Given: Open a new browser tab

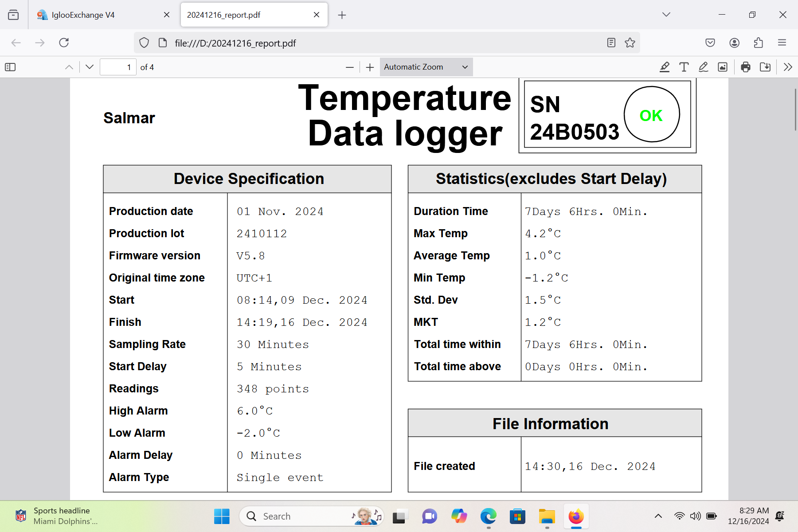Looking at the screenshot, I should 342,15.
